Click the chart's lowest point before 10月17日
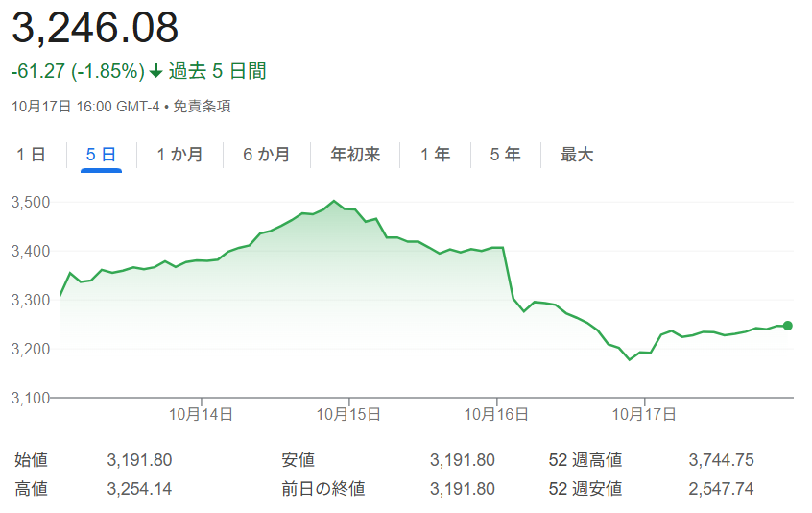The image size is (812, 513). pos(630,359)
